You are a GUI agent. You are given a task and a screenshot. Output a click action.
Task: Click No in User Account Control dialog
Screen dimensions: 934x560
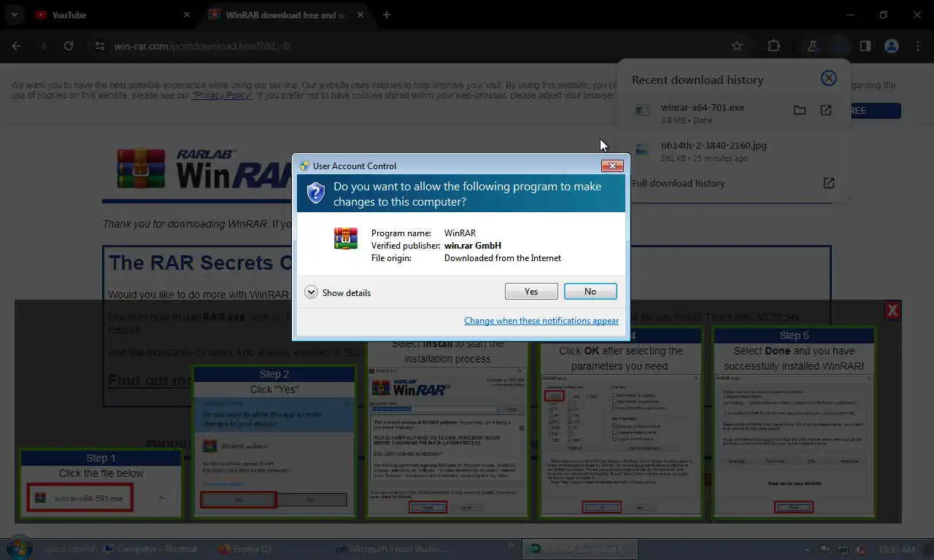(590, 292)
